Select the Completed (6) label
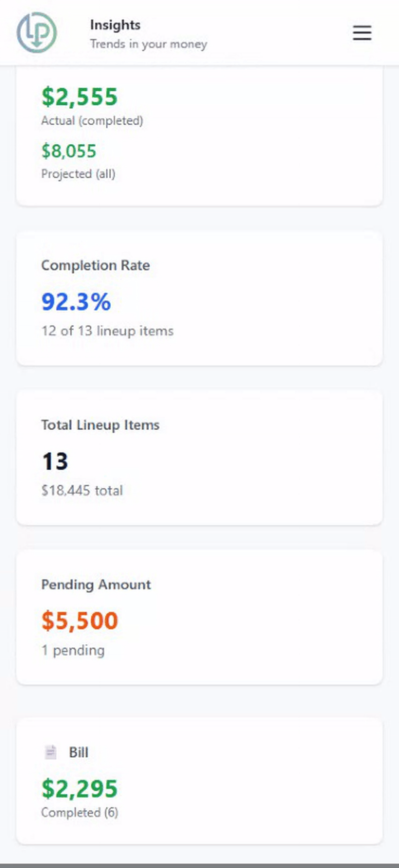The image size is (399, 868). click(79, 813)
